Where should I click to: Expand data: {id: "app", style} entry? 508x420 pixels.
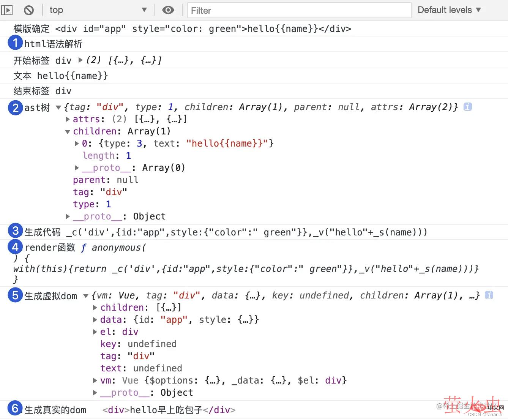pos(95,320)
